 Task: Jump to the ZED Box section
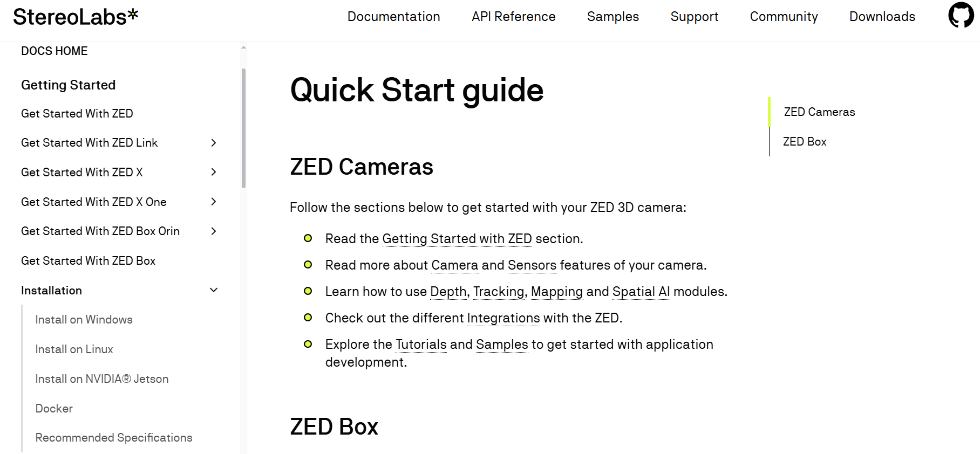804,141
